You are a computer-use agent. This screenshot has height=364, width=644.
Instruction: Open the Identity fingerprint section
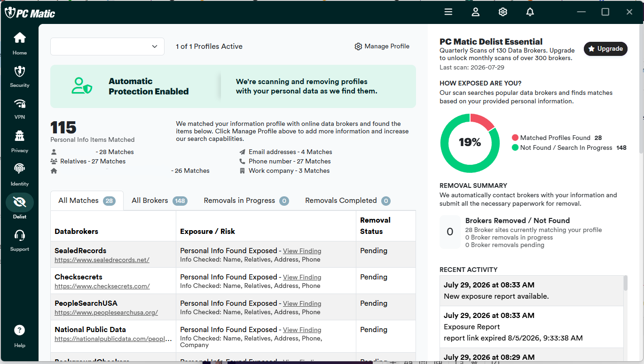click(20, 174)
